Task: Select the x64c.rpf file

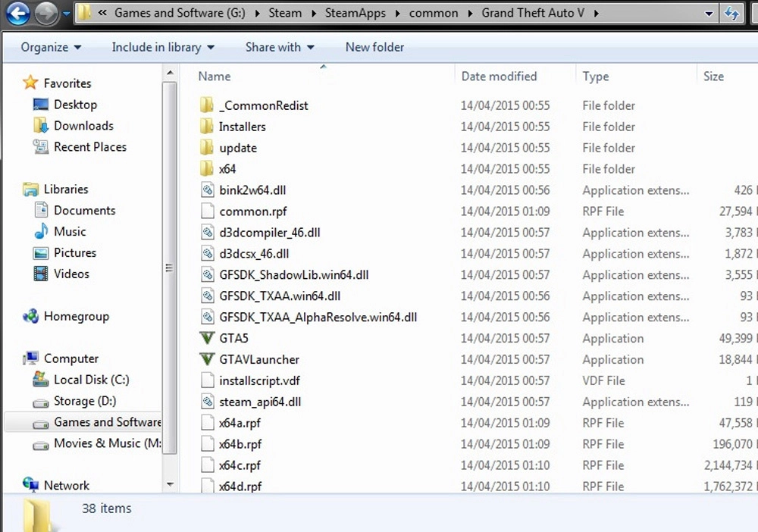Action: [x=240, y=465]
